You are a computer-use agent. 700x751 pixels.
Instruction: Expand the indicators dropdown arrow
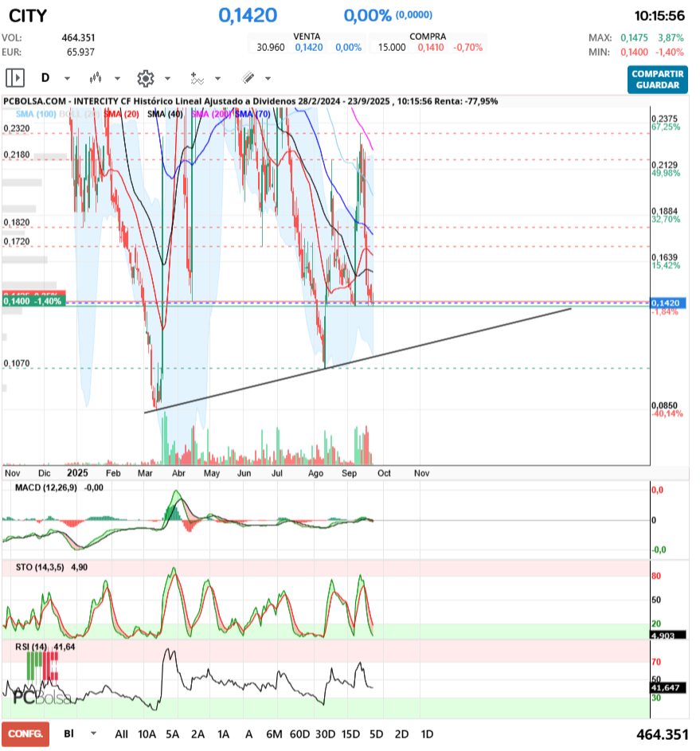218,79
